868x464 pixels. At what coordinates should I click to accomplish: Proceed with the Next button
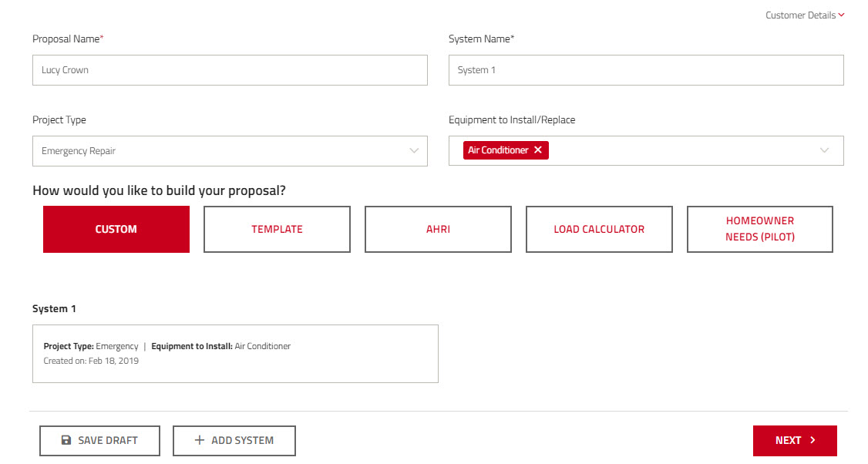794,440
